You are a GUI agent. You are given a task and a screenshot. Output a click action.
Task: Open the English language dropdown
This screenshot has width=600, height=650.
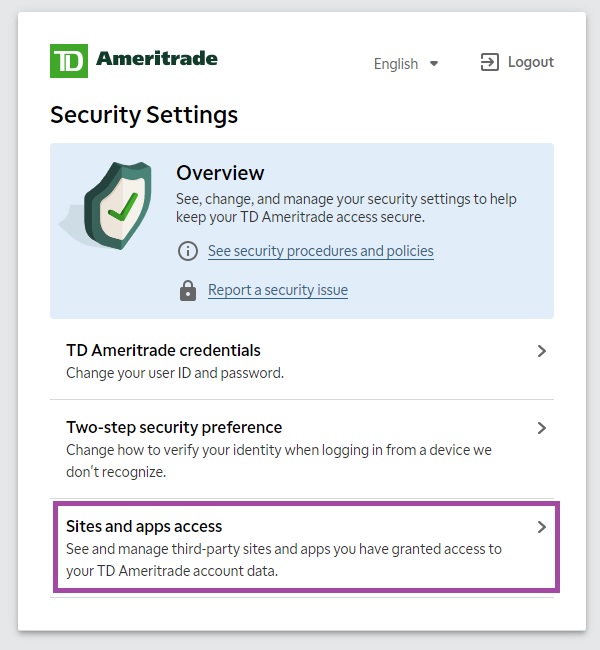click(406, 64)
